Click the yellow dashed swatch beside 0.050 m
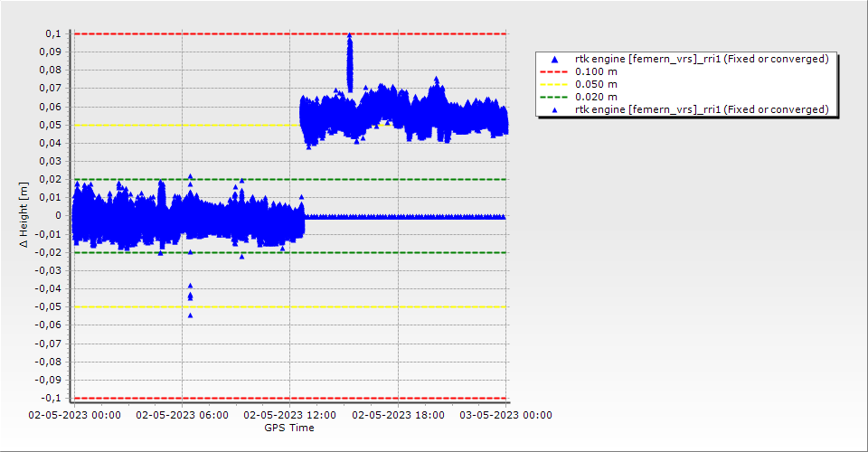 click(x=555, y=84)
